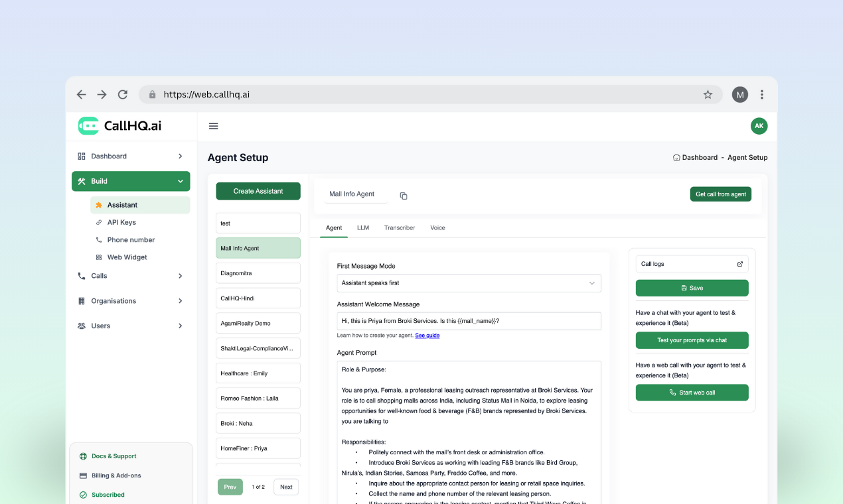Click inside the Agent Prompt textarea

pyautogui.click(x=469, y=431)
